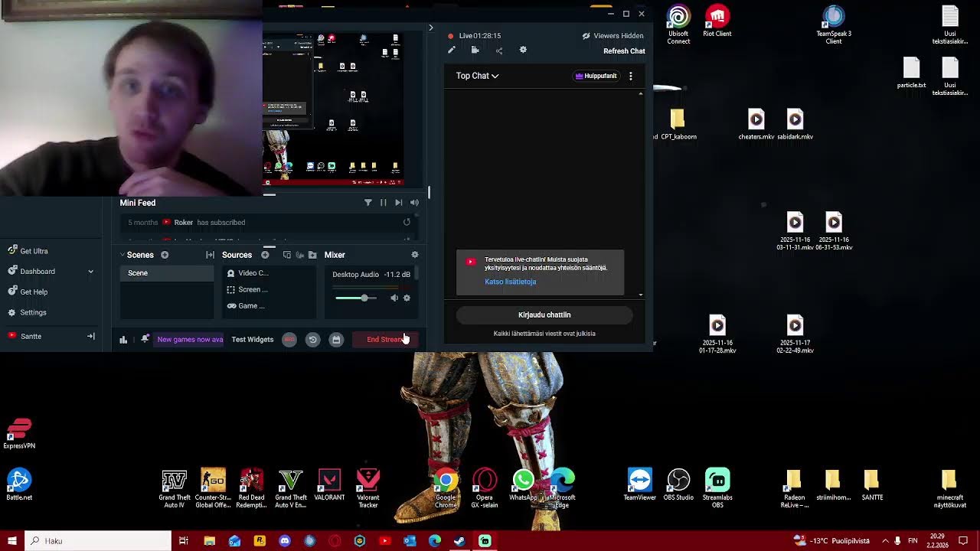Open Mixer advanced audio settings gear
The width and height of the screenshot is (980, 551).
(415, 255)
